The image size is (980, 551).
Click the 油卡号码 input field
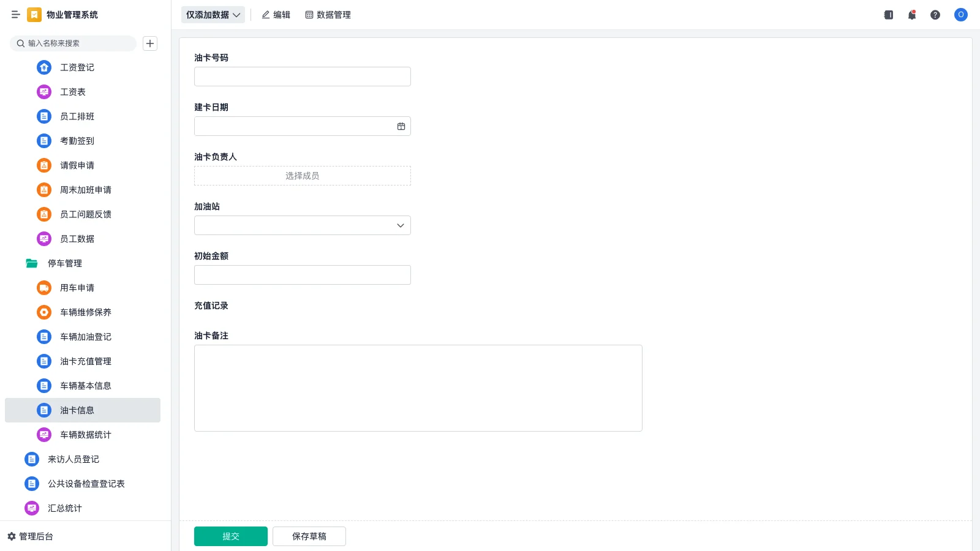click(x=302, y=77)
